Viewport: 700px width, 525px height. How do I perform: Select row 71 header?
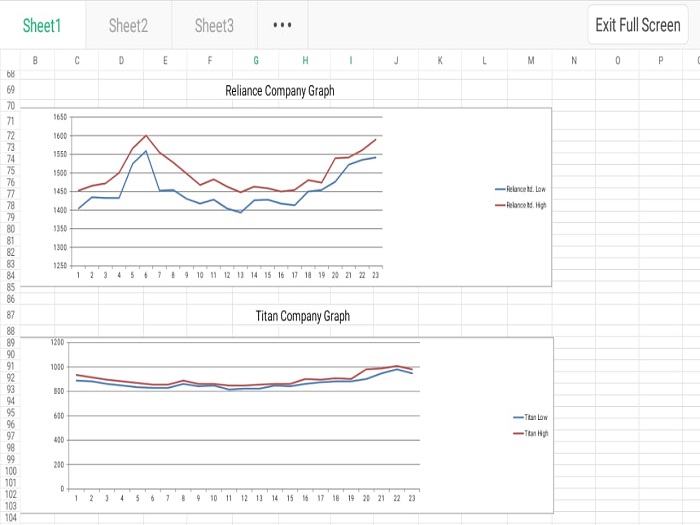[10, 121]
